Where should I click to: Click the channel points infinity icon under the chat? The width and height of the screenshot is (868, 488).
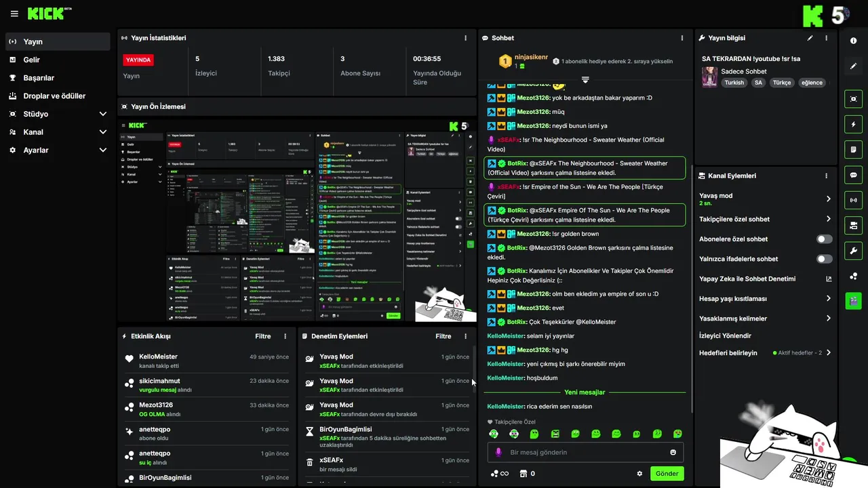coord(500,474)
